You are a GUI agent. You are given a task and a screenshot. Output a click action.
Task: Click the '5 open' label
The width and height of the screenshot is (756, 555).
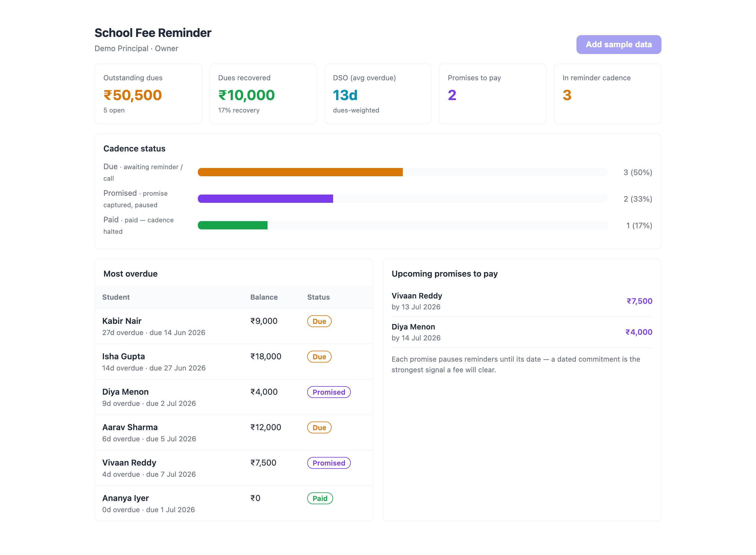pyautogui.click(x=114, y=110)
